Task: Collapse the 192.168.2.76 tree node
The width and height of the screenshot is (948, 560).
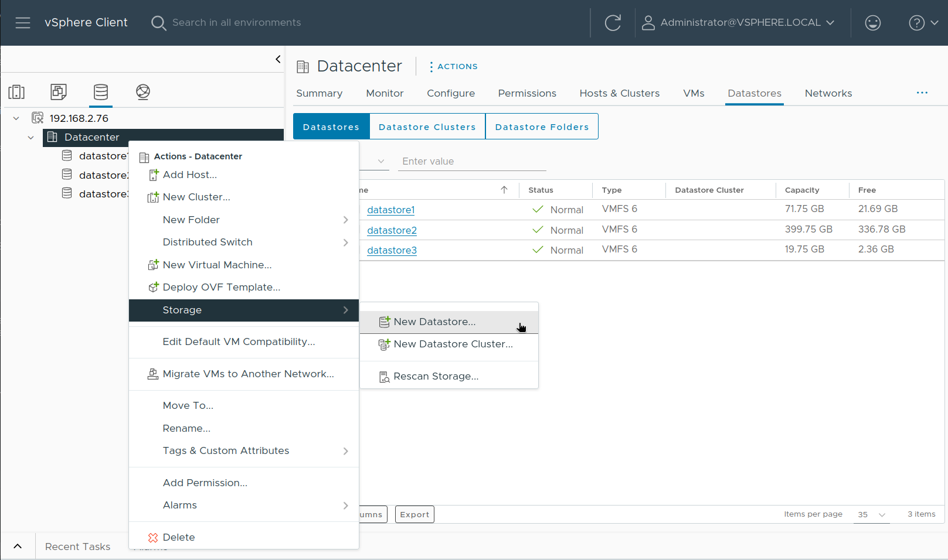Action: (x=16, y=118)
